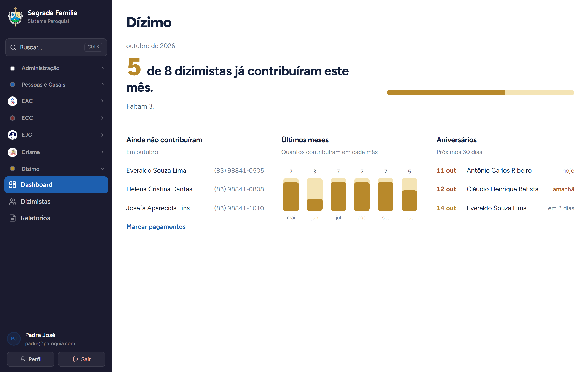Click the logout arrow icon in Sair

coord(76,359)
